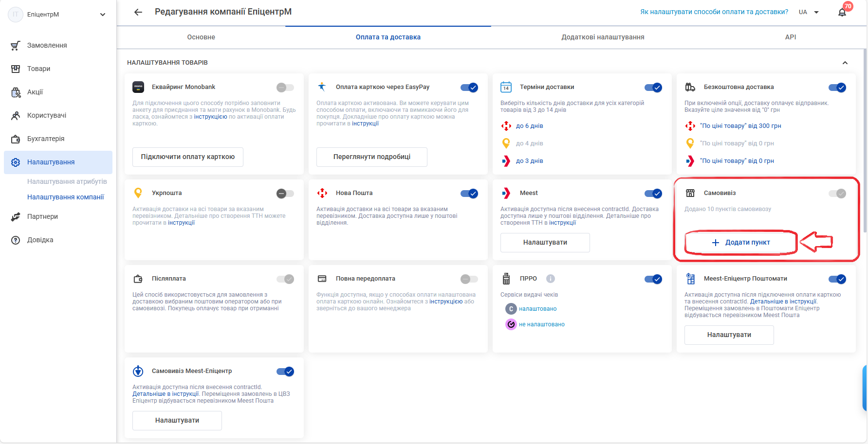Click the Meest card red arrow icon
Image resolution: width=868 pixels, height=444 pixels.
tap(506, 193)
